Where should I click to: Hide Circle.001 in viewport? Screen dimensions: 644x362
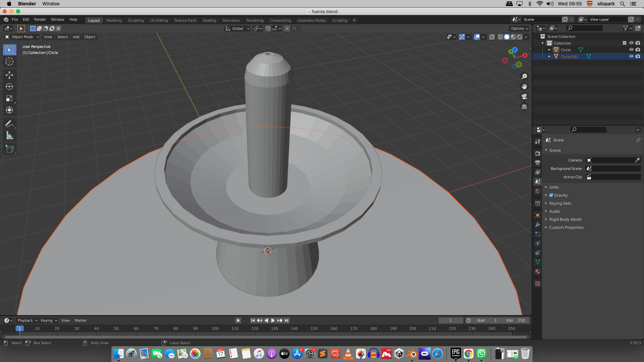tap(631, 56)
